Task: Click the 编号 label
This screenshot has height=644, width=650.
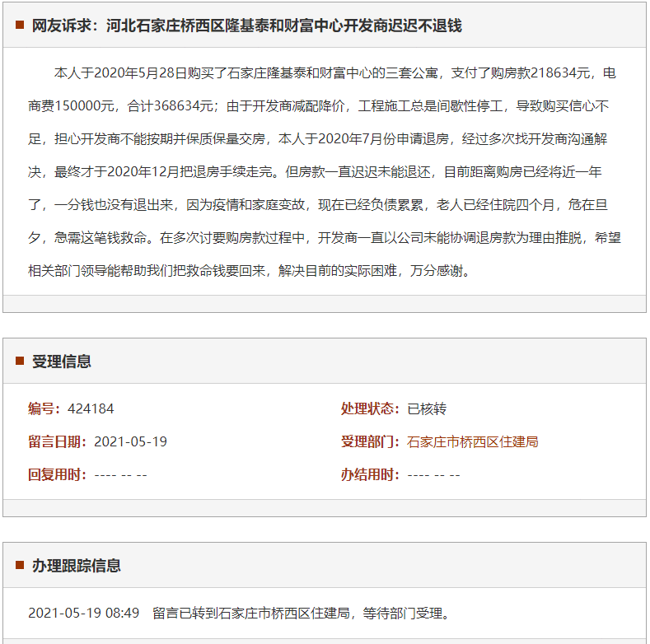Action: tap(44, 408)
